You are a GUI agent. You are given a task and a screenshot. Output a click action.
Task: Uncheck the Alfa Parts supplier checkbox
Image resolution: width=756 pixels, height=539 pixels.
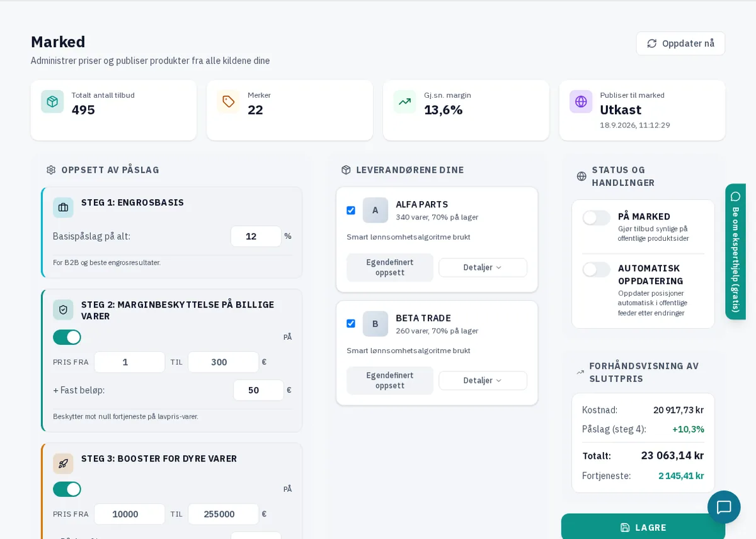click(x=351, y=211)
